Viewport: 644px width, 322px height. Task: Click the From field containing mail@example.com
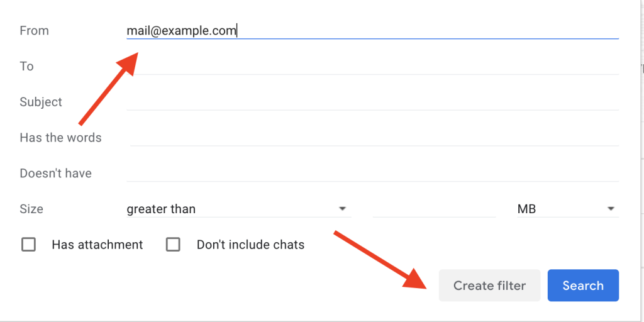click(x=371, y=30)
